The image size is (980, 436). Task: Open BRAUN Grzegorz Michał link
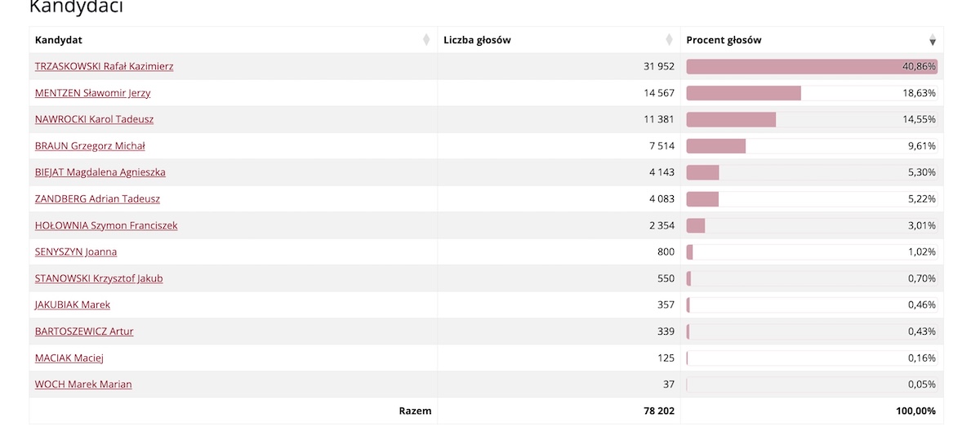point(90,146)
